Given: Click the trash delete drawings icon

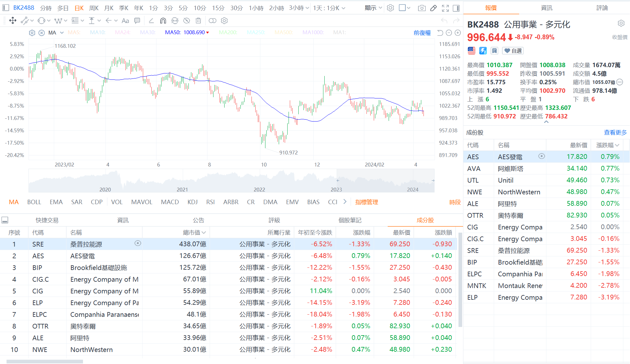Looking at the screenshot, I should 198,21.
